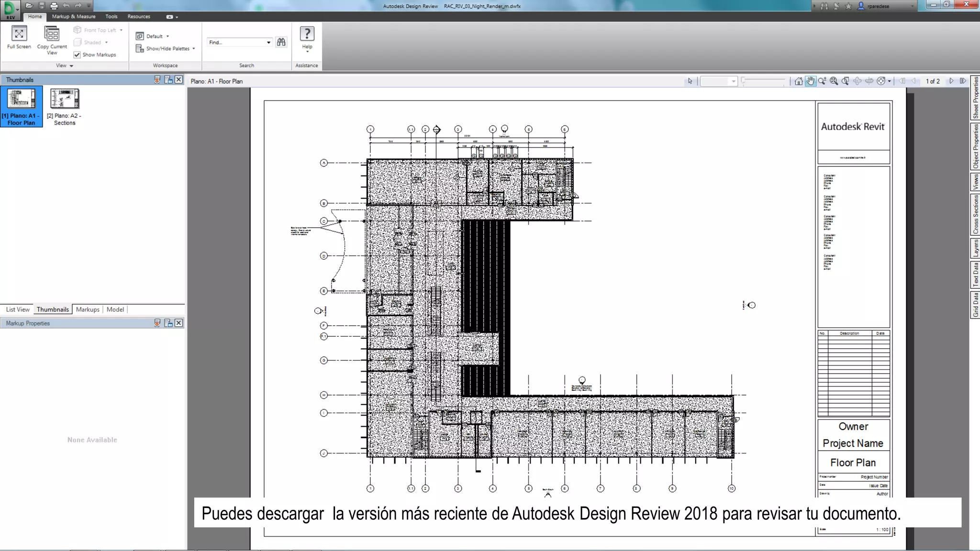Image resolution: width=980 pixels, height=551 pixels.
Task: Choose the Select arrow tool in the canvas toolbar
Action: click(x=690, y=81)
